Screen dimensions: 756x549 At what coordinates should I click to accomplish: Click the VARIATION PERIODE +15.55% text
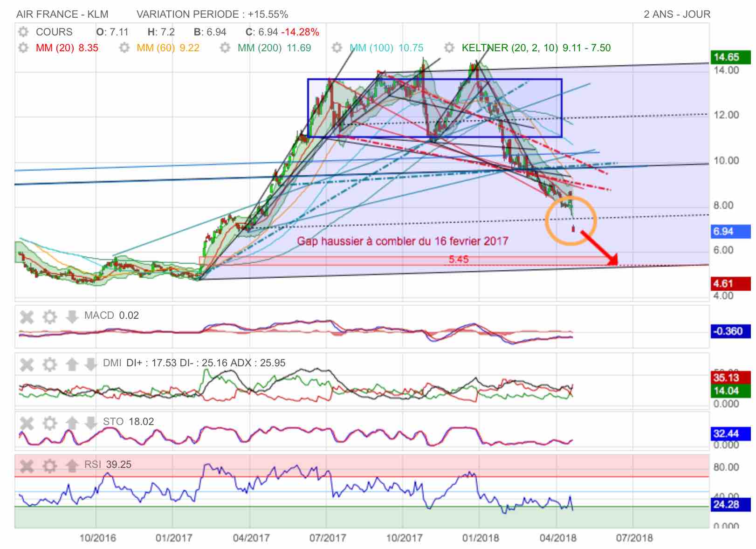pos(212,14)
